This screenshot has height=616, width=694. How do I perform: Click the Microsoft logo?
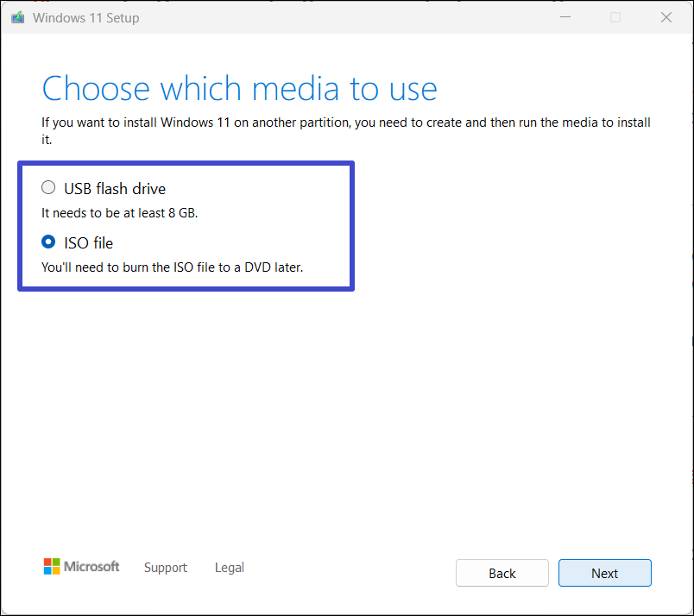[x=81, y=567]
